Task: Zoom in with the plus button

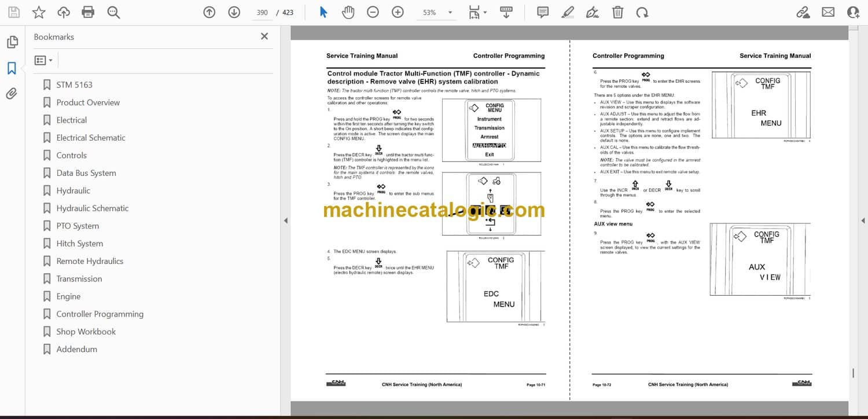Action: [x=398, y=12]
